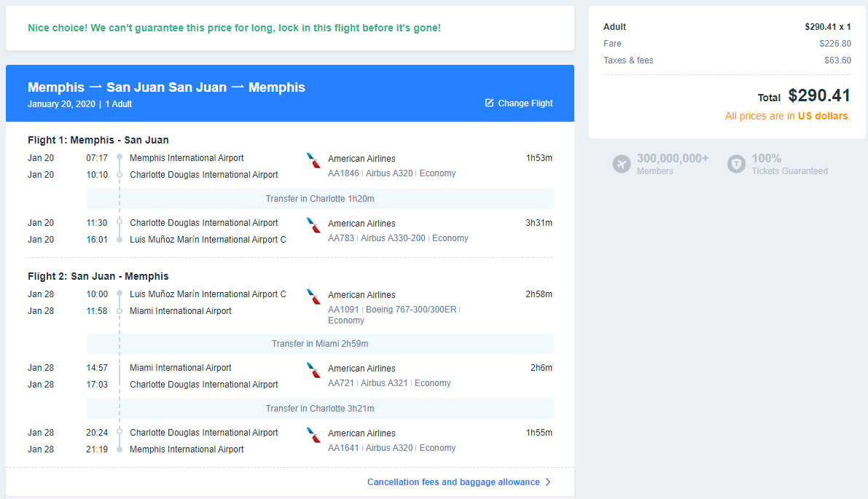Select AA1641 Airbus A320 details

[x=391, y=447]
